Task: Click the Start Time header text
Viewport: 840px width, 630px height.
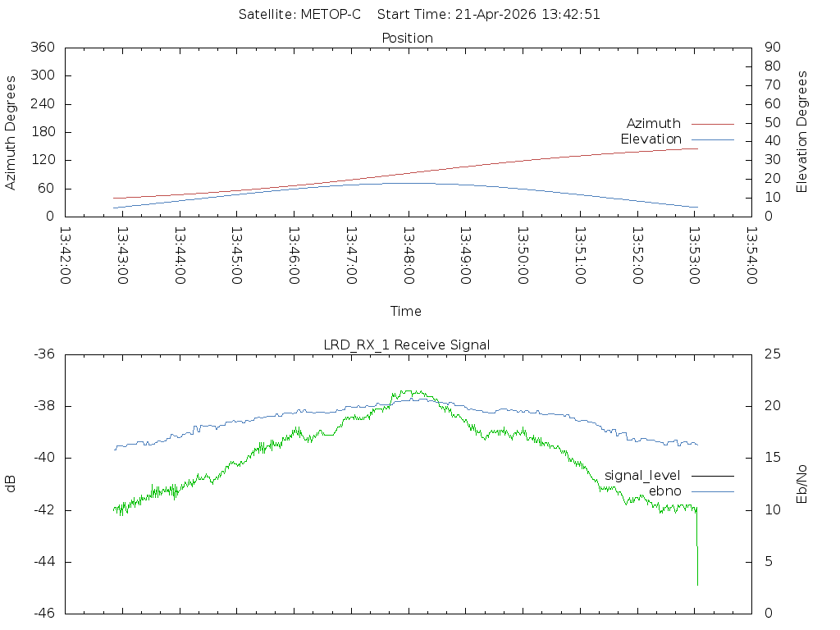Action: click(489, 15)
